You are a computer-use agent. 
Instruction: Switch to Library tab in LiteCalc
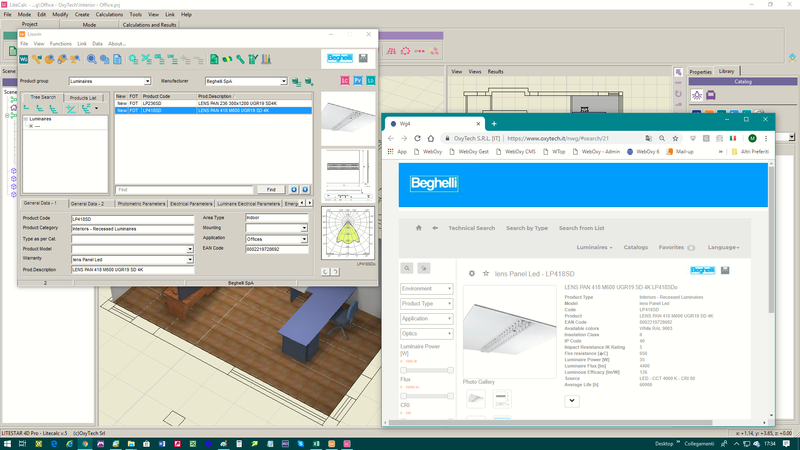tap(727, 71)
